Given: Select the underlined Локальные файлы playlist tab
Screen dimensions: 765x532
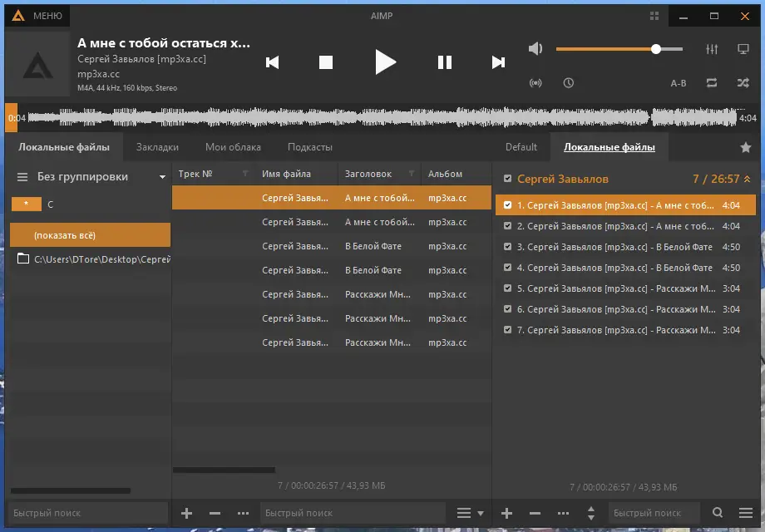Looking at the screenshot, I should pos(610,147).
